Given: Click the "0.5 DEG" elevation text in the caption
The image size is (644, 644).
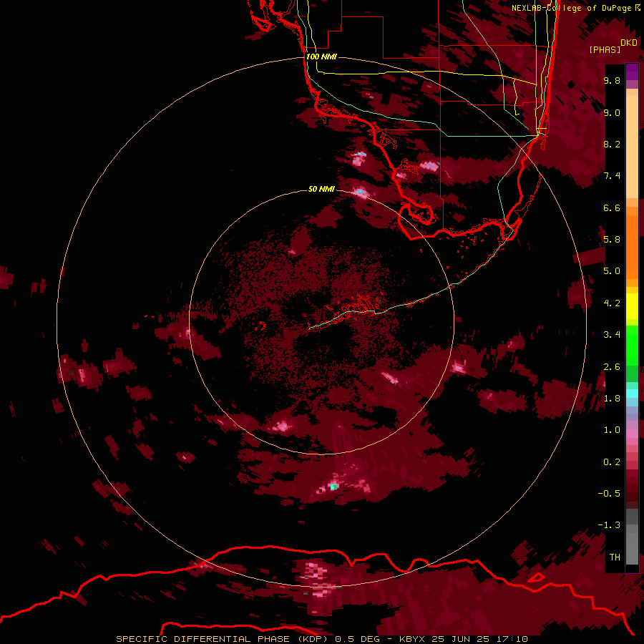Looking at the screenshot, I should (357, 639).
